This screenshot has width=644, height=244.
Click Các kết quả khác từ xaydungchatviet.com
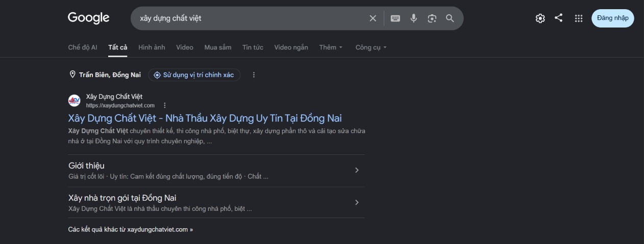click(131, 230)
